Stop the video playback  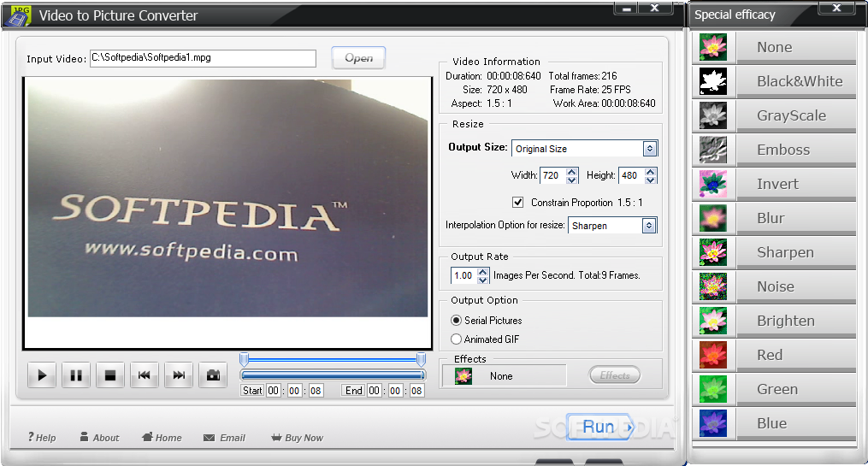110,375
